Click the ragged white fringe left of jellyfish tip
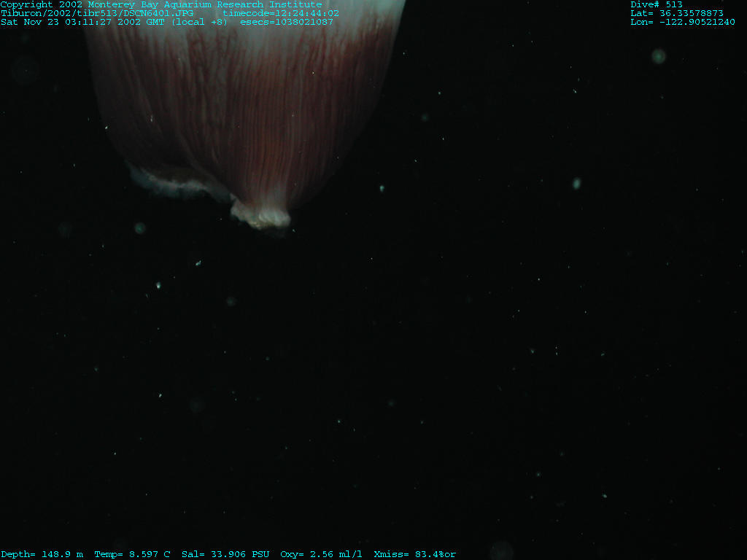Viewport: 747px width, 560px height. point(175,182)
